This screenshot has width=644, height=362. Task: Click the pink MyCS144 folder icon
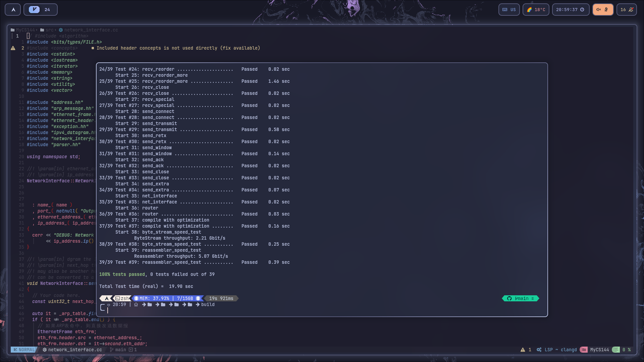tap(584, 350)
